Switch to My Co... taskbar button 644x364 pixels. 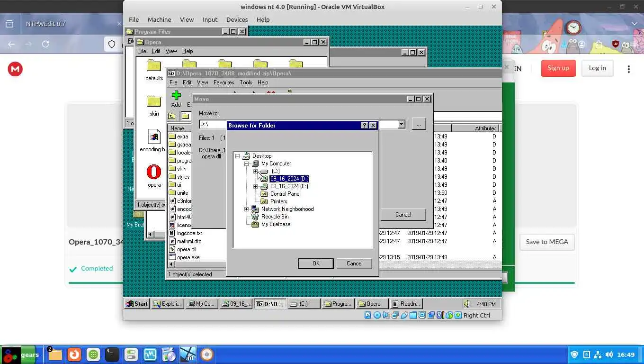click(201, 304)
